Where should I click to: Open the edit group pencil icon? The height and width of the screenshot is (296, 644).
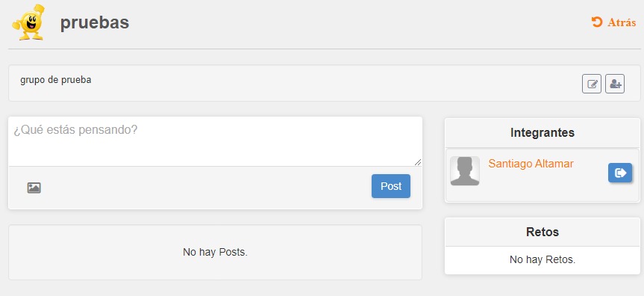592,84
